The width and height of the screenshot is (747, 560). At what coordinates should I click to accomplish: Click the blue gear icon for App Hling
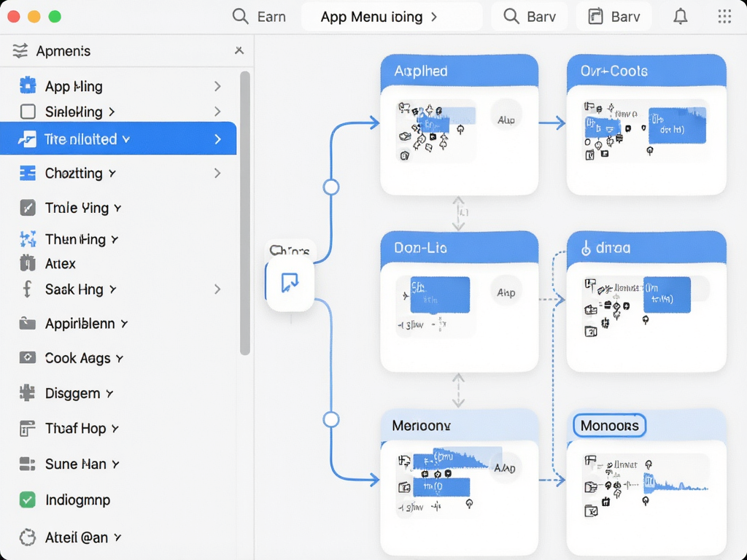tap(28, 86)
